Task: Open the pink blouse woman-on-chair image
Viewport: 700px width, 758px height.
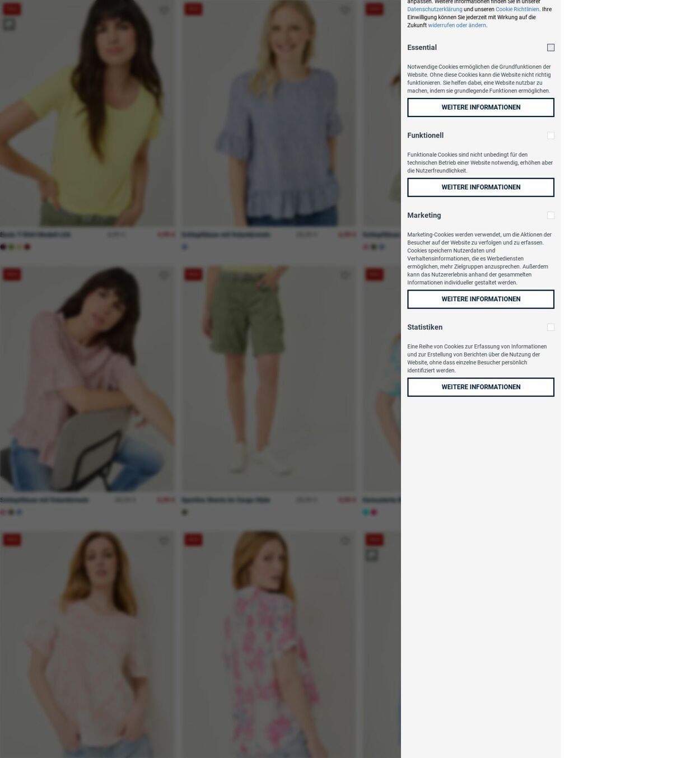Action: click(x=87, y=379)
